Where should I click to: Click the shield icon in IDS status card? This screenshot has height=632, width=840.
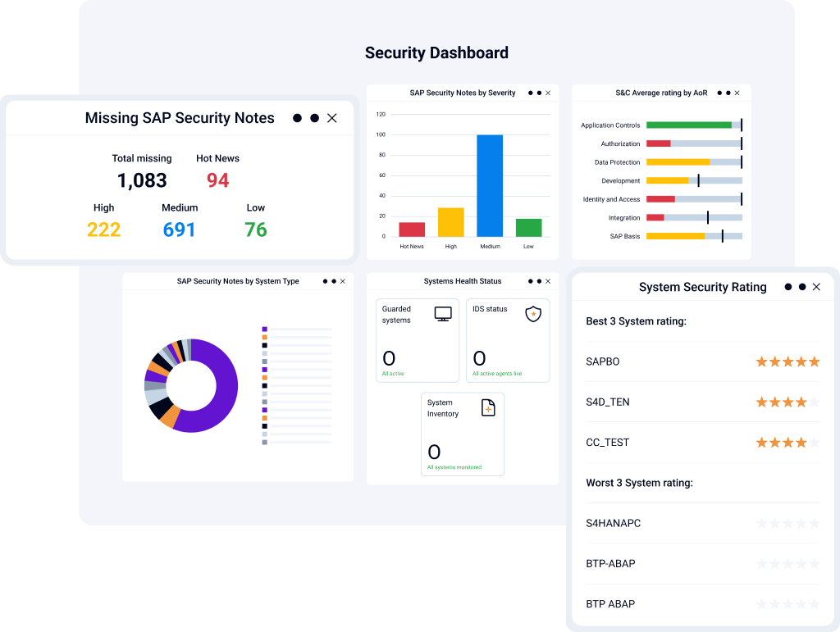click(x=533, y=314)
